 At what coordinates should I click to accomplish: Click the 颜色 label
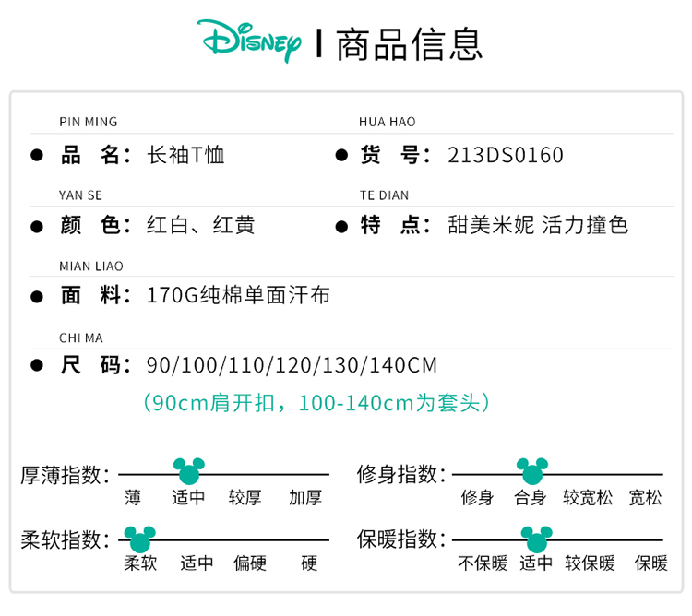click(96, 225)
